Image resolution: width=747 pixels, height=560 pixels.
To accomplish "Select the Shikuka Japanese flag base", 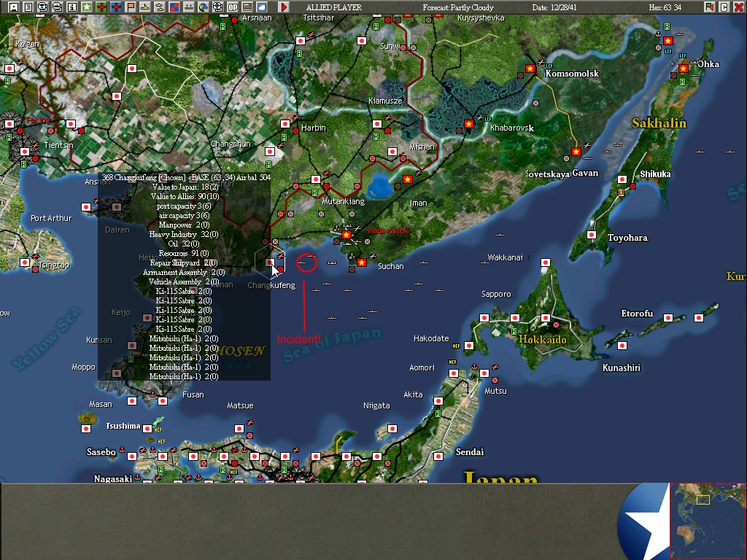I will (x=622, y=179).
